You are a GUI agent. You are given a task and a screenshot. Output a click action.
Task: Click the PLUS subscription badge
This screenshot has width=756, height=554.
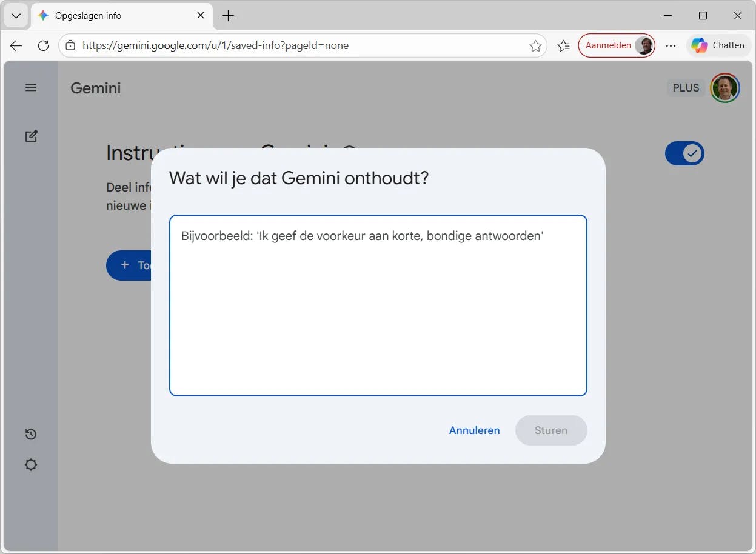coord(686,88)
